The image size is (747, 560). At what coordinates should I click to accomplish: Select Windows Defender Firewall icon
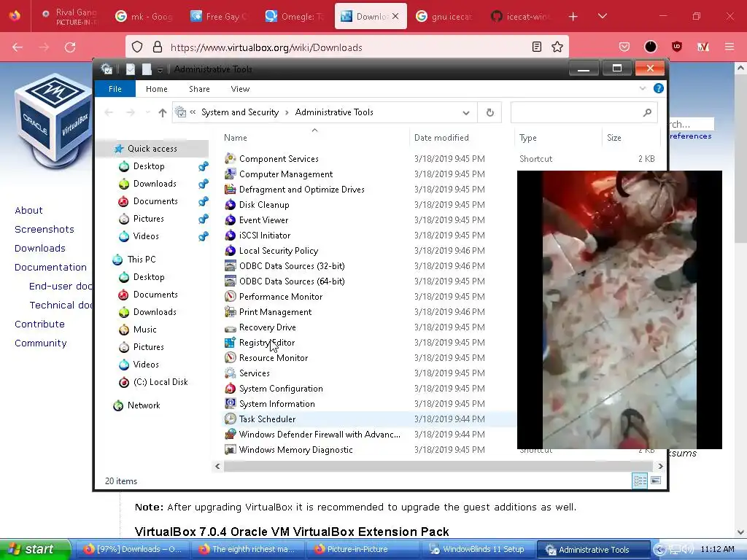click(230, 435)
